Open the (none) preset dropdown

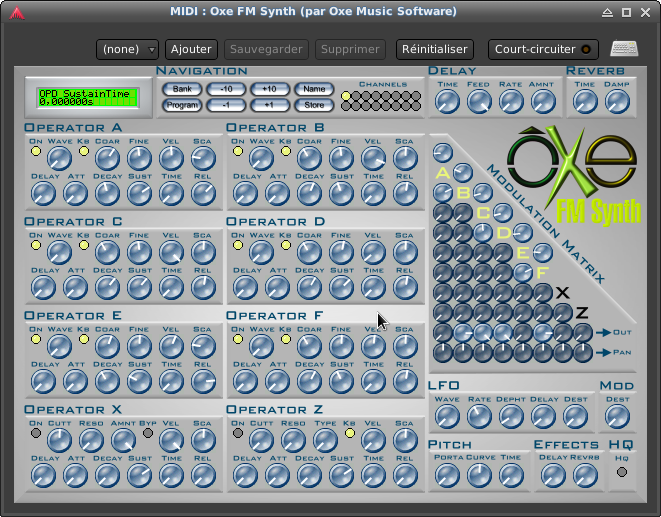coord(127,49)
